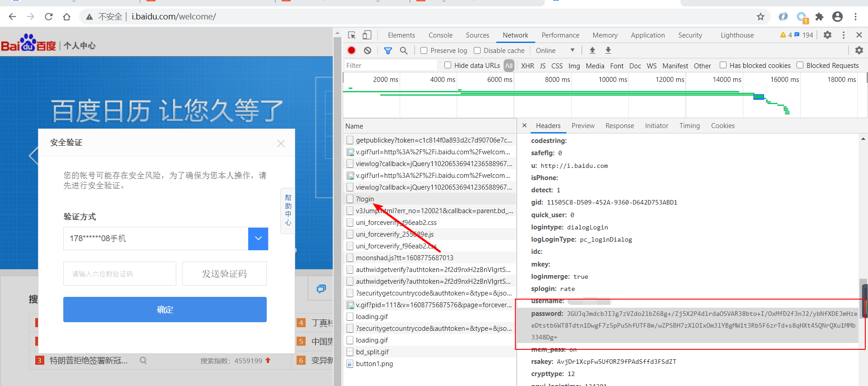Switch to the Console tab
Screen dimensions: 868x386
tap(440, 35)
